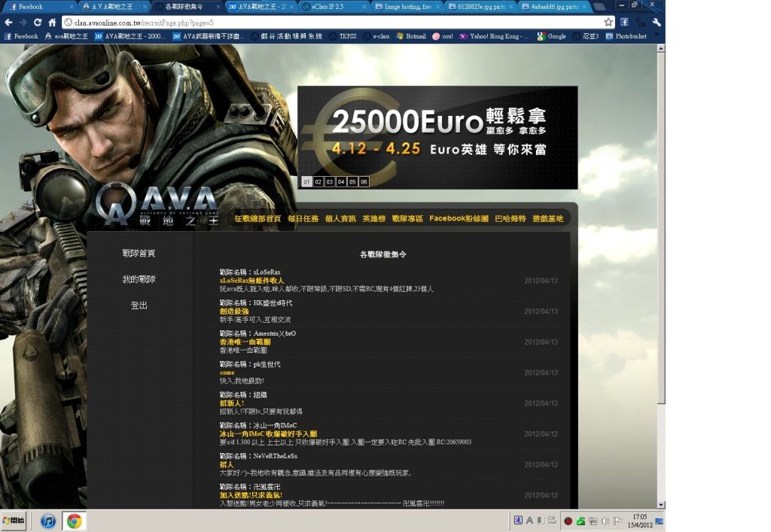Click 登出 to log out

(x=139, y=305)
